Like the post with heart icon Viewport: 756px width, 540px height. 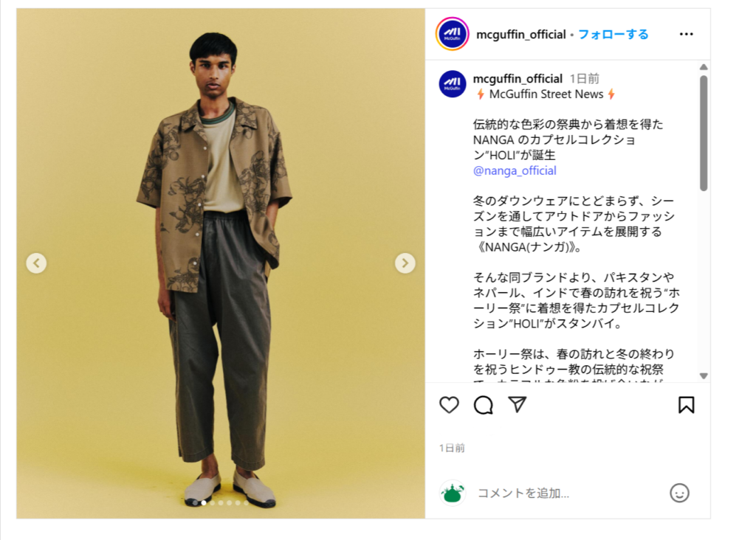[449, 405]
